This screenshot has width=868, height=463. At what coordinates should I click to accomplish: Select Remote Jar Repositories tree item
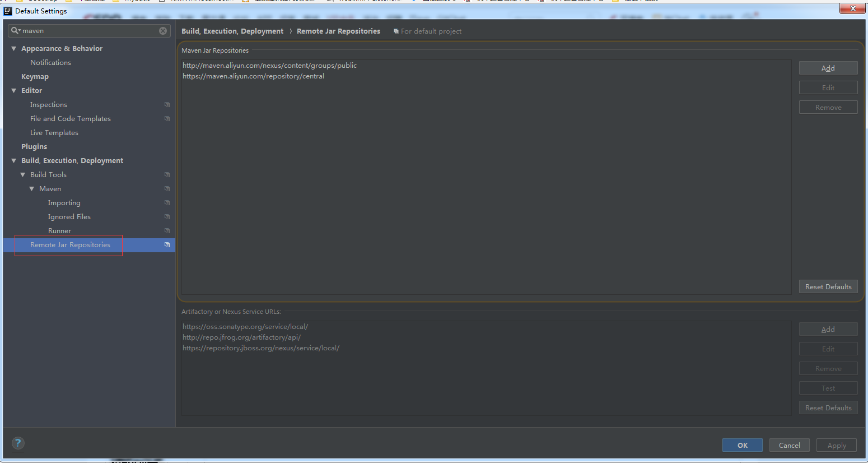[70, 245]
